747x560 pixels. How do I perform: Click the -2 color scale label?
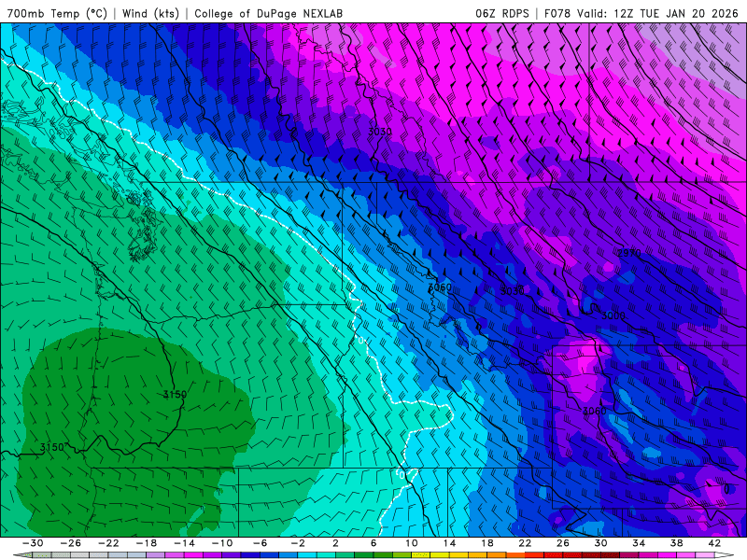[x=298, y=543]
